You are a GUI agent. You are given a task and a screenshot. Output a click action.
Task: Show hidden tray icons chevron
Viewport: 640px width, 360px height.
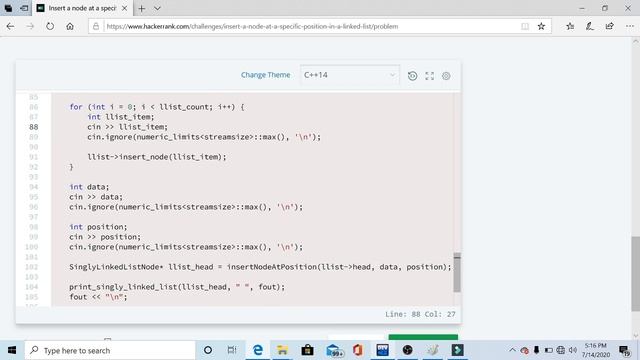[x=512, y=350]
